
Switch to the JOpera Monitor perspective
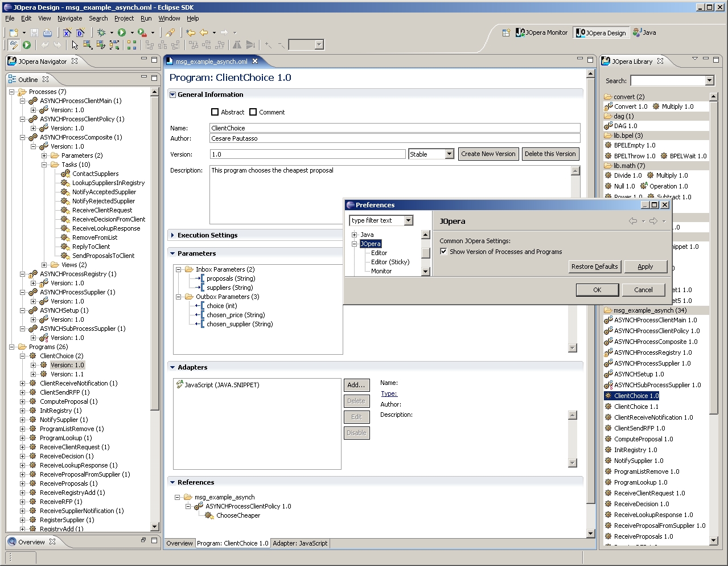point(541,32)
